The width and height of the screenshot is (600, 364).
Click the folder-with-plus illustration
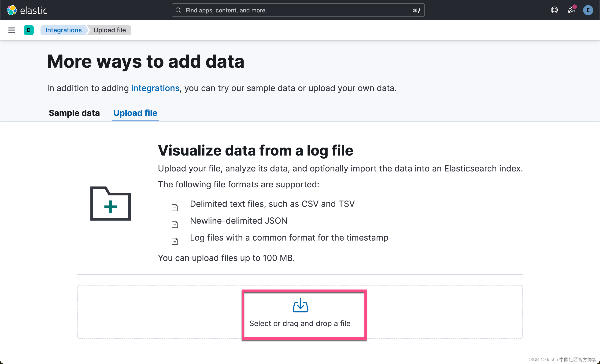click(x=110, y=203)
